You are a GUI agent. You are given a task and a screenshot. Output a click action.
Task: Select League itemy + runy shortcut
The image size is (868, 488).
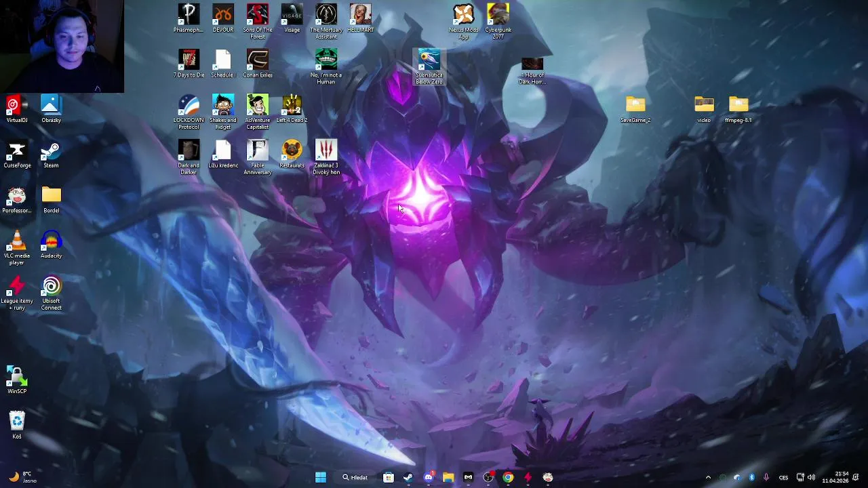(17, 293)
